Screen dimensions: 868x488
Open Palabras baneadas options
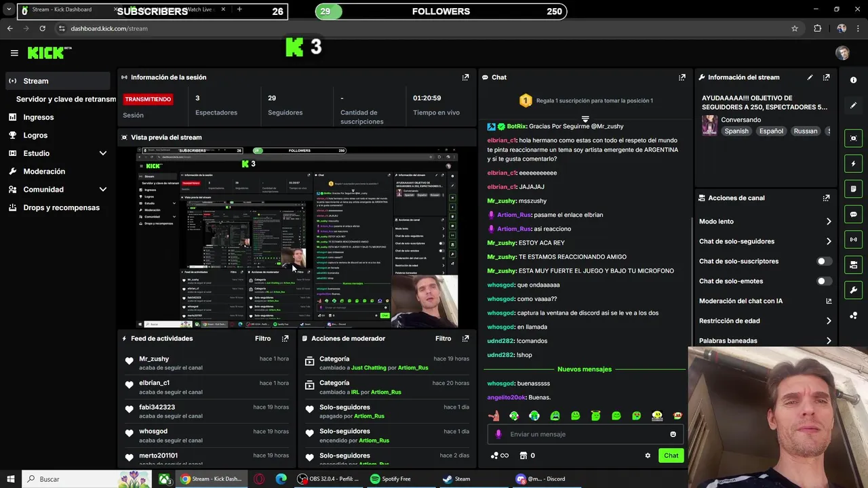765,340
